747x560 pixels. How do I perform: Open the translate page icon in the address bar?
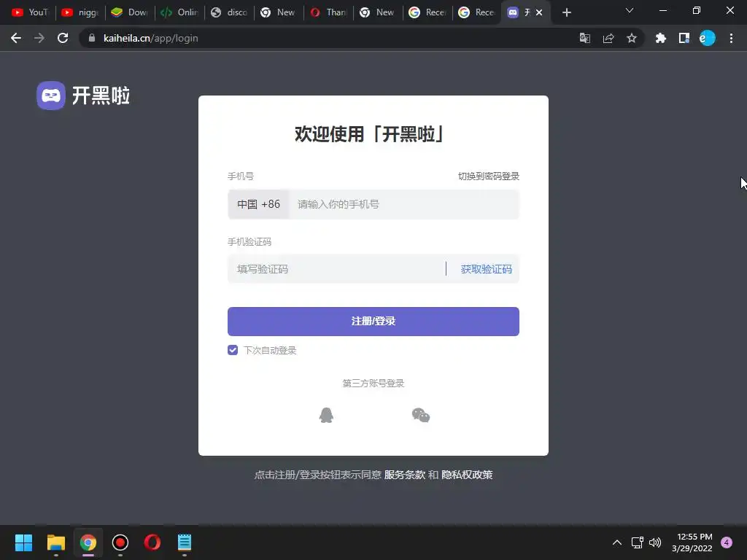tap(584, 38)
